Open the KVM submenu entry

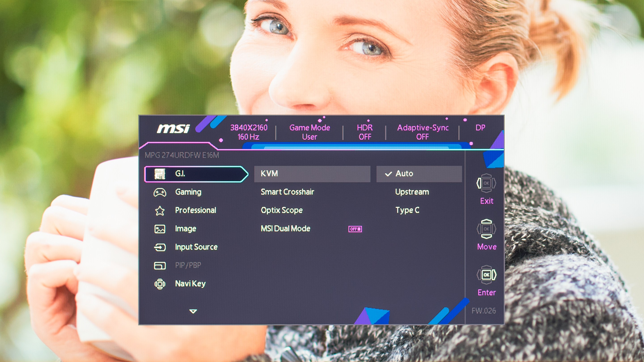(x=312, y=174)
